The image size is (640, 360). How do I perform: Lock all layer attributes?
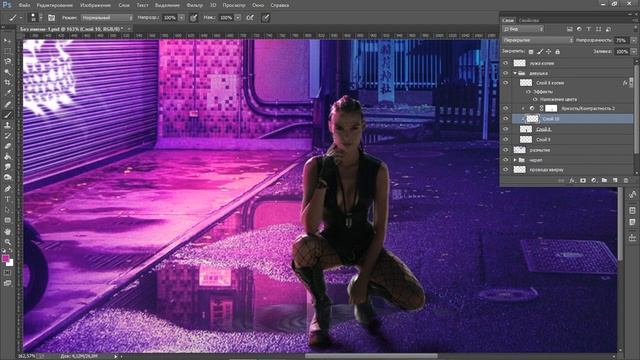tap(558, 52)
